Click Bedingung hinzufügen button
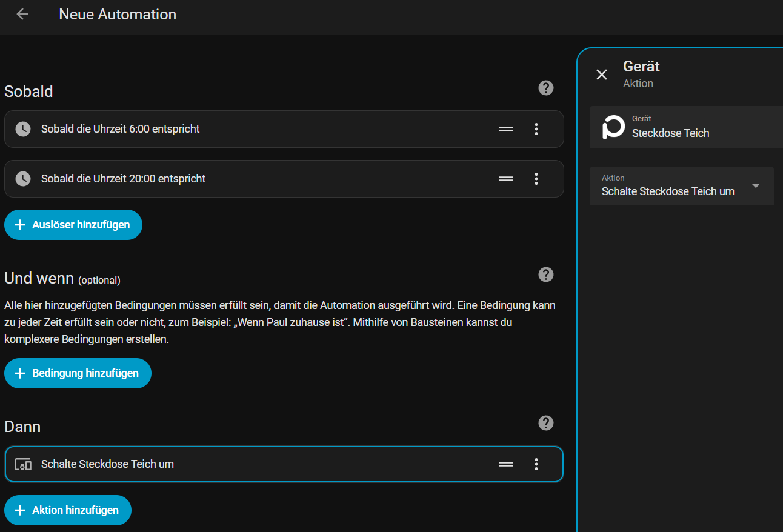The image size is (783, 532). (x=78, y=373)
